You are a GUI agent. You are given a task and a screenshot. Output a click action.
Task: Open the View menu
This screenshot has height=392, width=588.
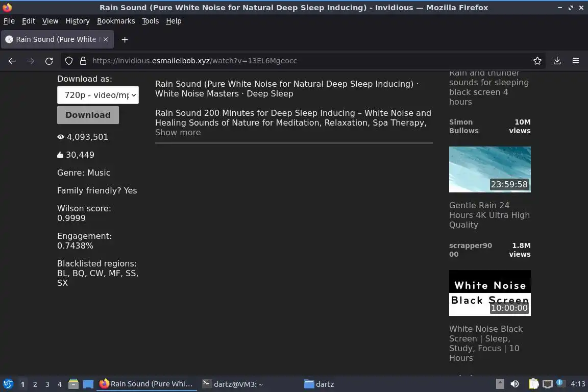(x=50, y=21)
